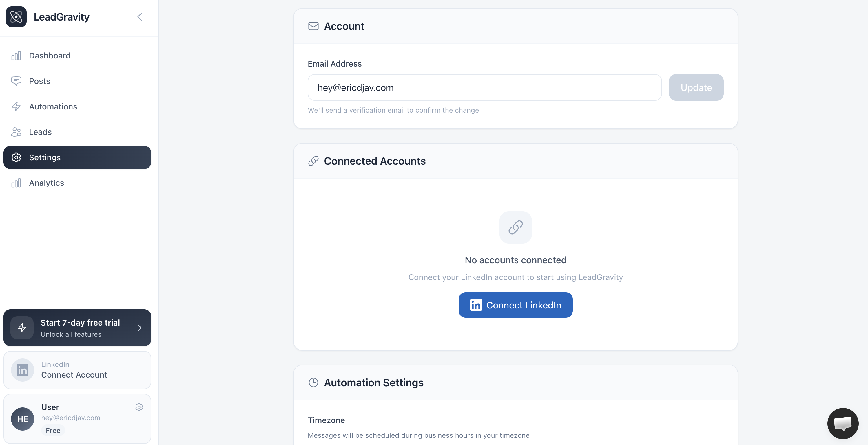Select the email address input field

coord(484,87)
